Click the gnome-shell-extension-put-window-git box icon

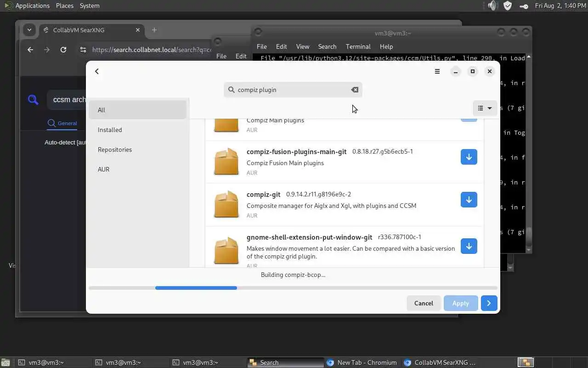(226, 250)
